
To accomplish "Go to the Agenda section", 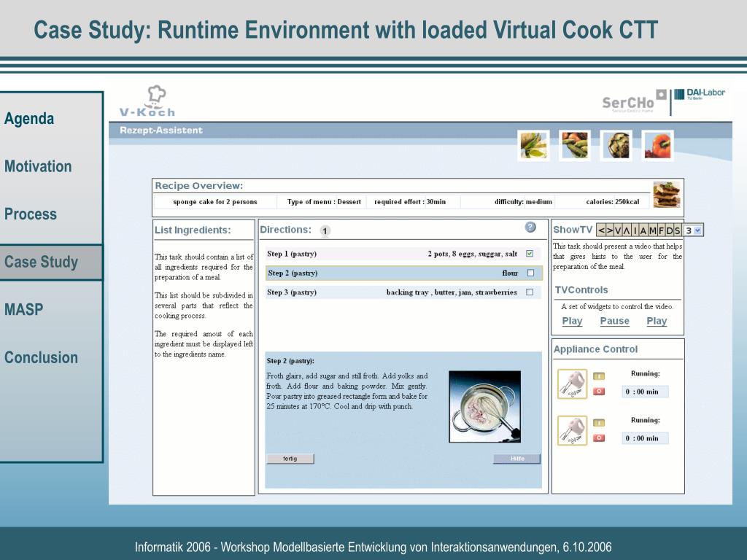I will point(29,119).
